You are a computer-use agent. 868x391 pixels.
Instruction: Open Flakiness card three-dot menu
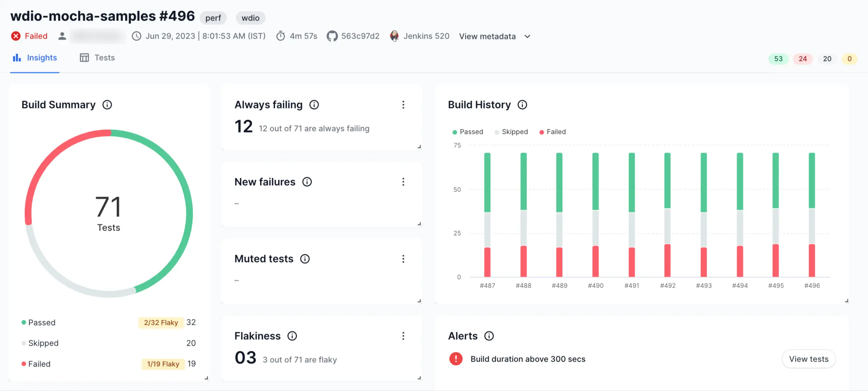403,336
